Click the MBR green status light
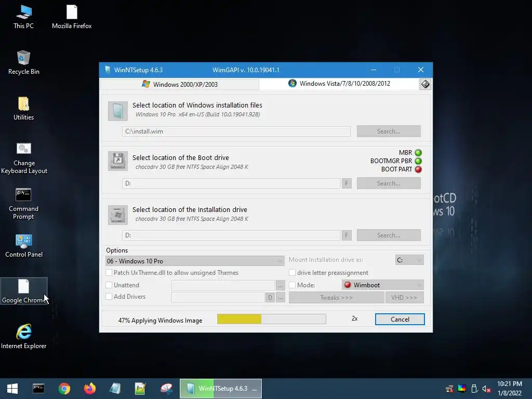Screen dimensions: 532x399 pos(418,153)
